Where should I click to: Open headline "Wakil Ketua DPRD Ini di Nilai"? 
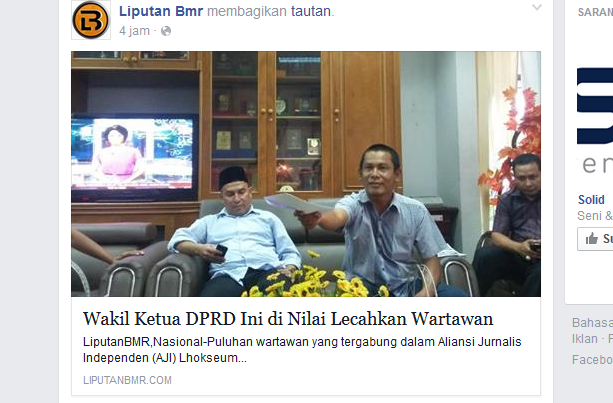click(288, 319)
